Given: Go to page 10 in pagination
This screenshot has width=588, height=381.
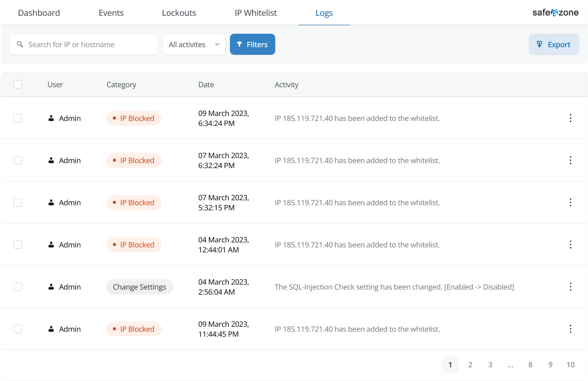Looking at the screenshot, I should [571, 365].
